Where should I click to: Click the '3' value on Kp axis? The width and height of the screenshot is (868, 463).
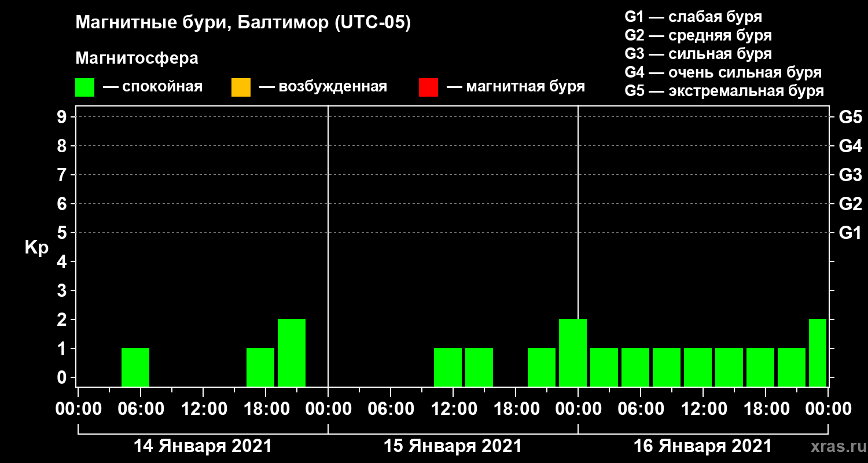point(62,291)
